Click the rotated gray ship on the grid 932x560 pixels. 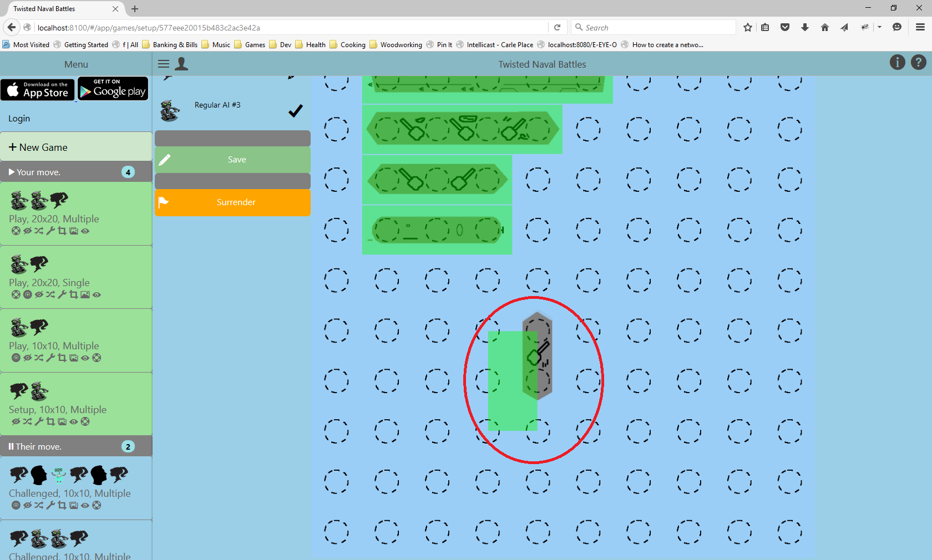pyautogui.click(x=537, y=355)
